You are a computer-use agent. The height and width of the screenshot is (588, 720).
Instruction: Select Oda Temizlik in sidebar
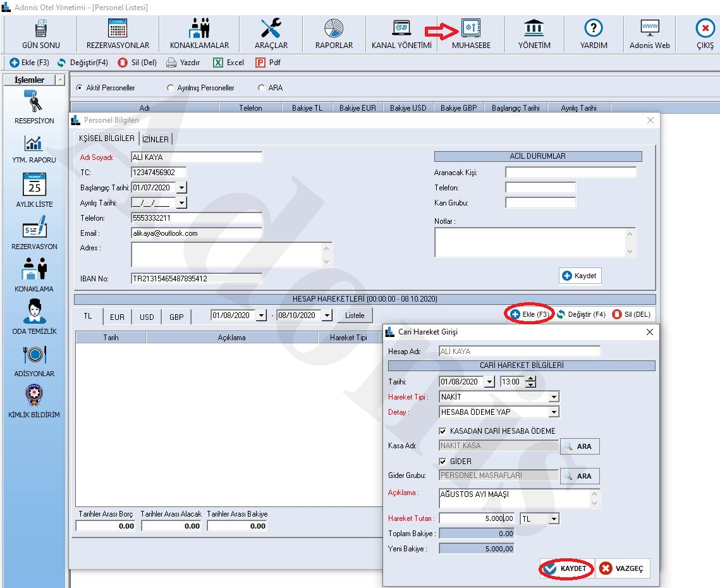click(34, 312)
